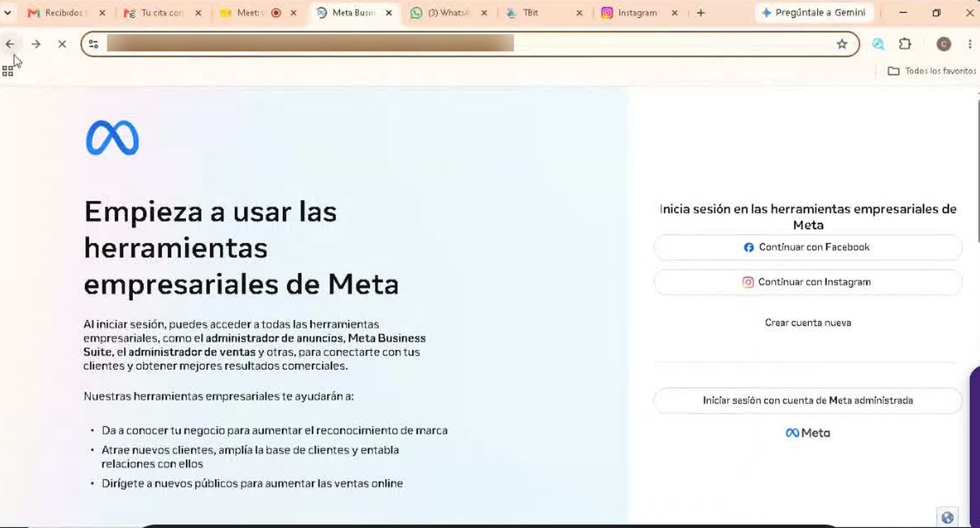Close the Gmail Recibidos tab
This screenshot has height=528, width=980.
pos(102,13)
